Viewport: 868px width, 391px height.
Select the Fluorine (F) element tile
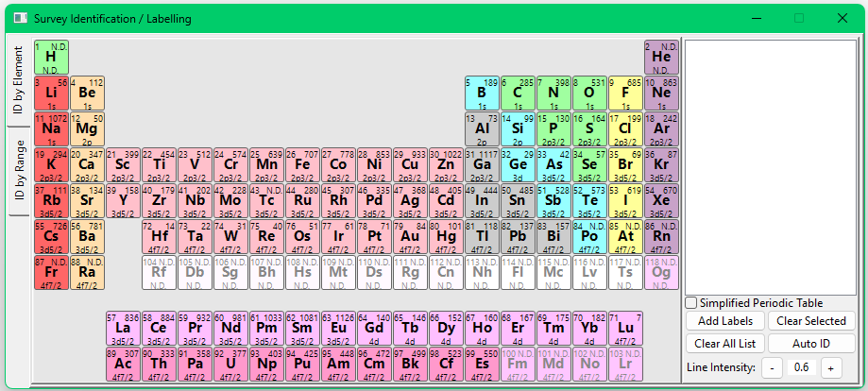[x=625, y=93]
